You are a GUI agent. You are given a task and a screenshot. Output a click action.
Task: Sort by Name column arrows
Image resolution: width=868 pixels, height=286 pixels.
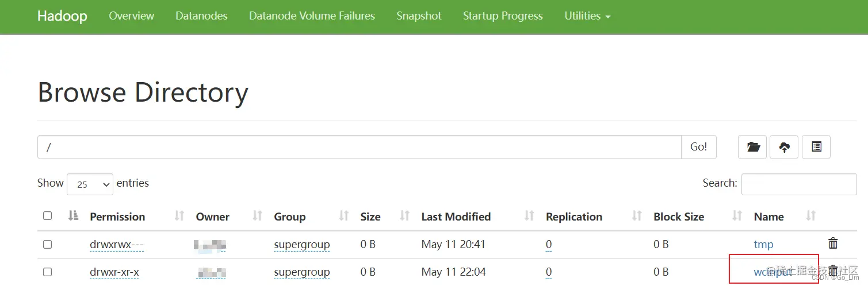pos(811,216)
